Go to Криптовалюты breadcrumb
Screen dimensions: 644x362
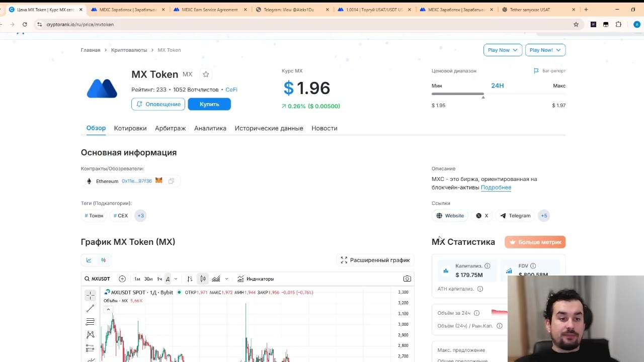tap(129, 50)
